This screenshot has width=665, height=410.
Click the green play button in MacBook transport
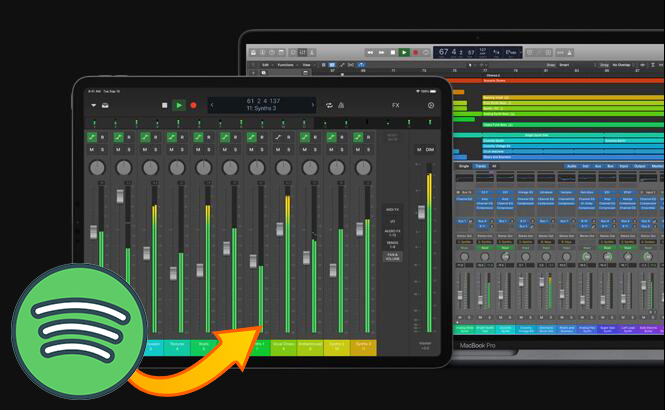[404, 53]
